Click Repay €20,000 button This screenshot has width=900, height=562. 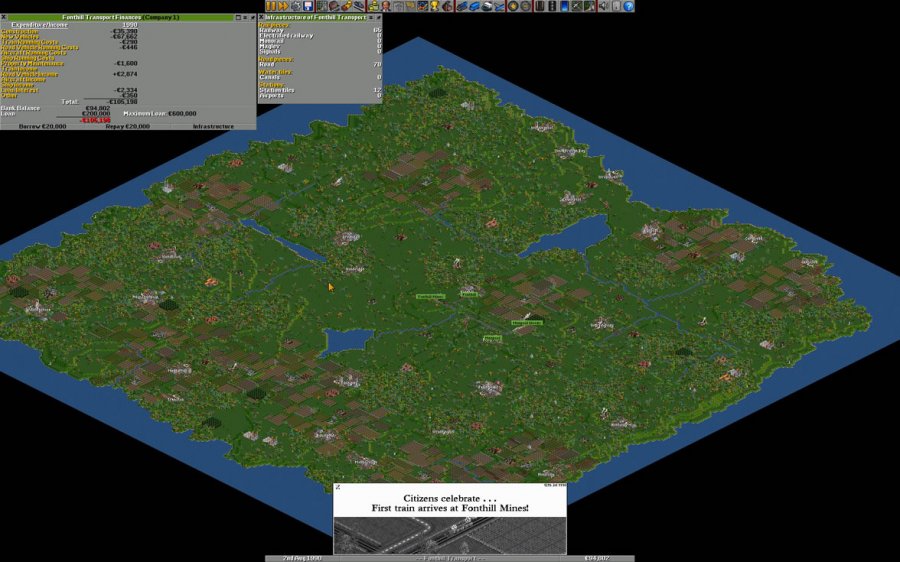click(x=128, y=127)
